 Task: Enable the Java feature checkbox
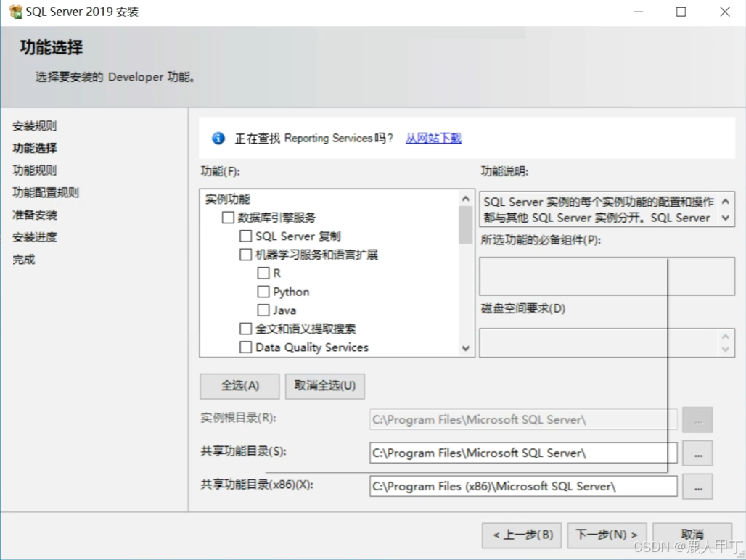pyautogui.click(x=264, y=310)
